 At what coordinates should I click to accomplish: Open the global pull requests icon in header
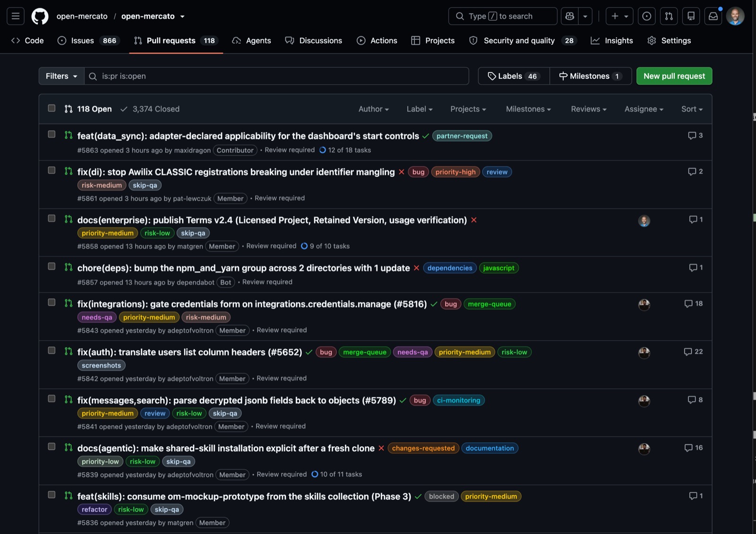coord(669,16)
